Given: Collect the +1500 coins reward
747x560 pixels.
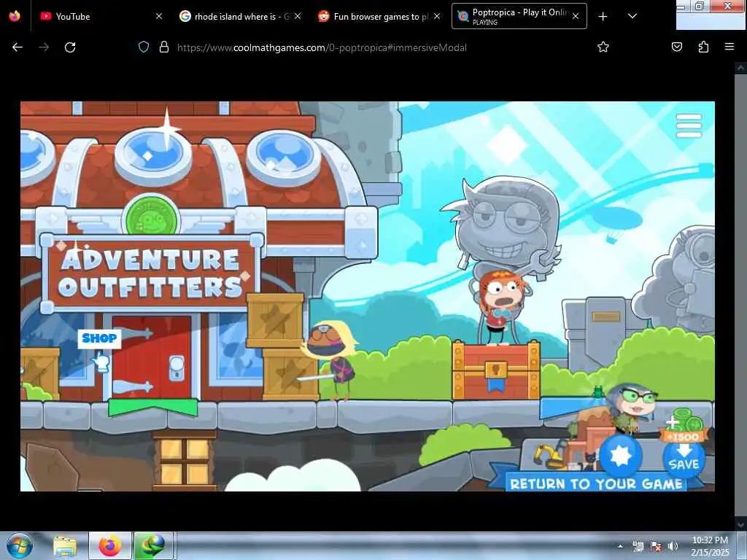Looking at the screenshot, I should (x=684, y=424).
